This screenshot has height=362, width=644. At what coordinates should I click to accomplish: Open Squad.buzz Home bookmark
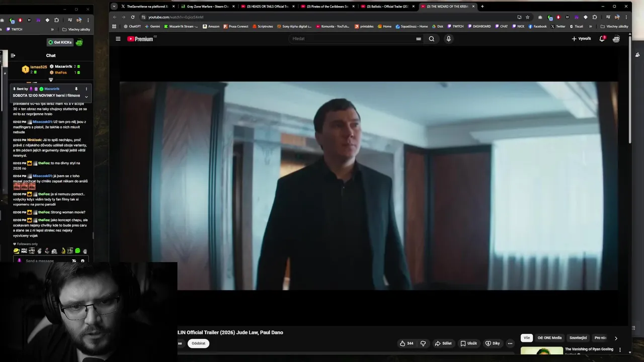(x=412, y=26)
